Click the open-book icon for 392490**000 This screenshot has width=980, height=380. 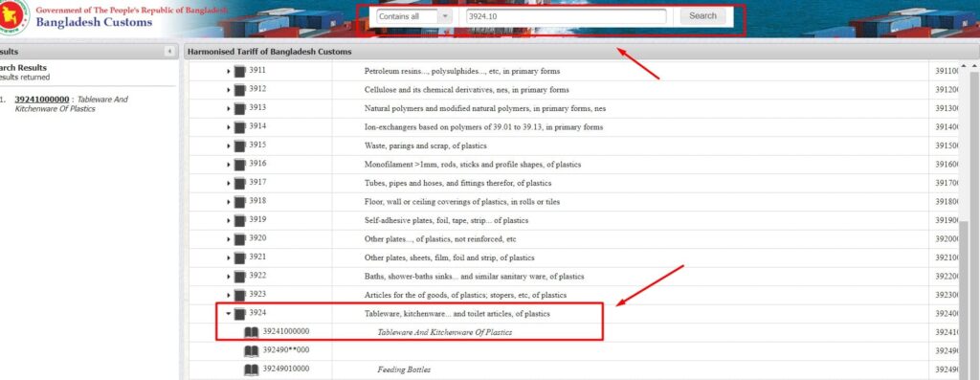tap(252, 351)
